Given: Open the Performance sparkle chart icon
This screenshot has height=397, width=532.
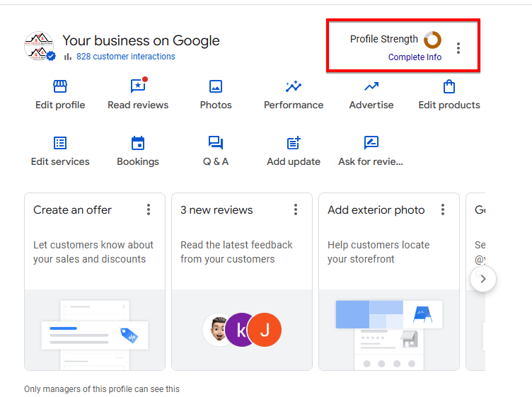Looking at the screenshot, I should click(294, 87).
